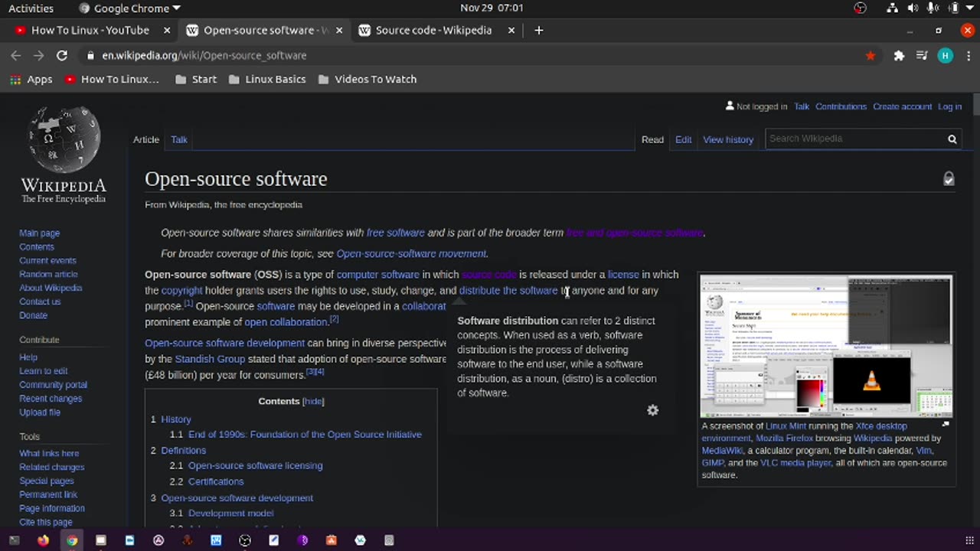
Task: Click the page protection padlock icon
Action: click(949, 179)
